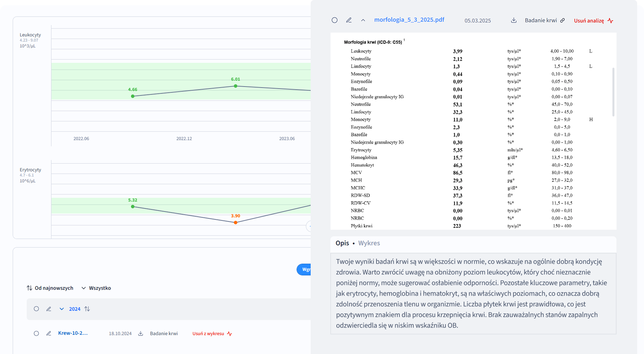The image size is (644, 354).
Task: Click the pencil icon in the 2024 group row
Action: pos(49,309)
